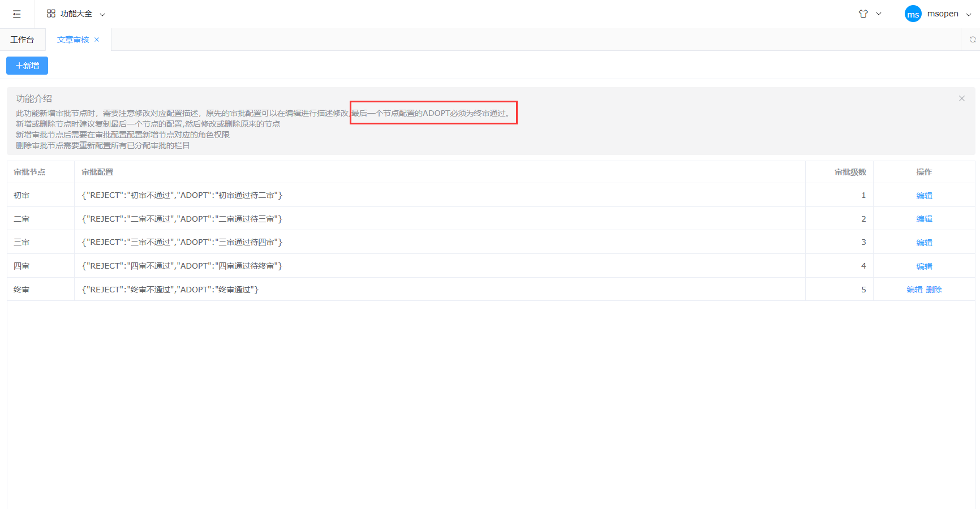
Task: Close the 文章审核 tab
Action: (97, 40)
